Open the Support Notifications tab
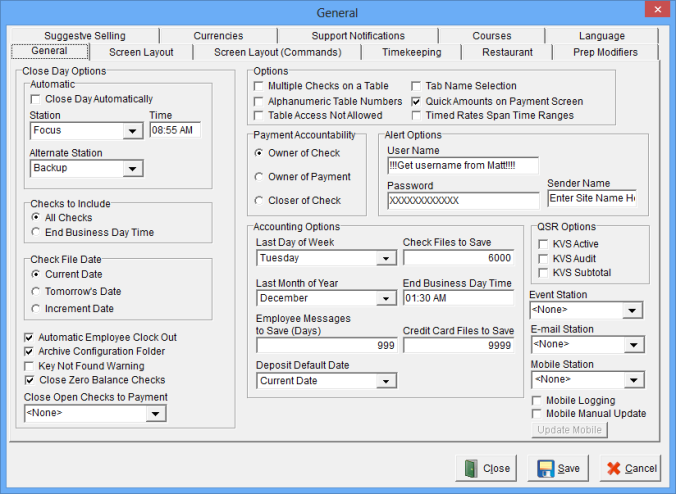 click(358, 36)
